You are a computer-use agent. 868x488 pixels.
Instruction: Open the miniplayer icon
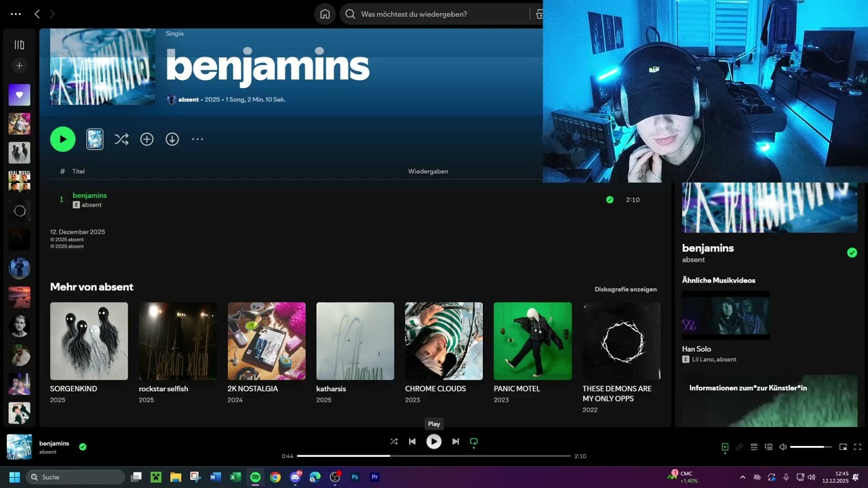[x=843, y=447]
